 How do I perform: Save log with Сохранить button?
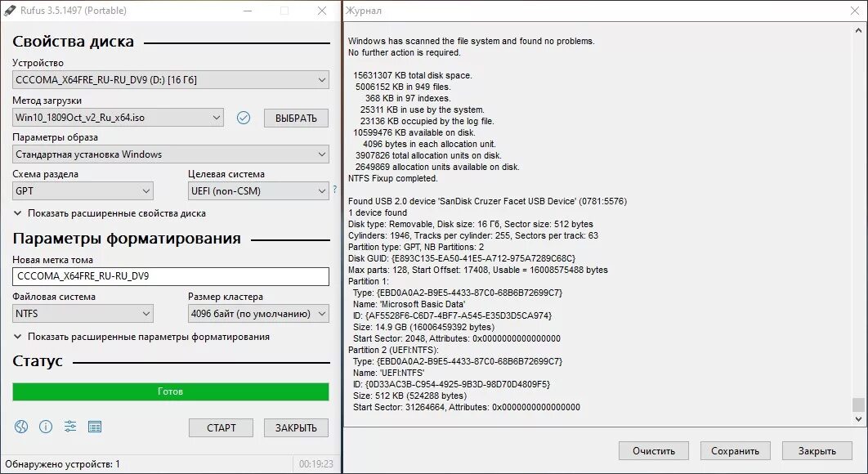tap(735, 451)
